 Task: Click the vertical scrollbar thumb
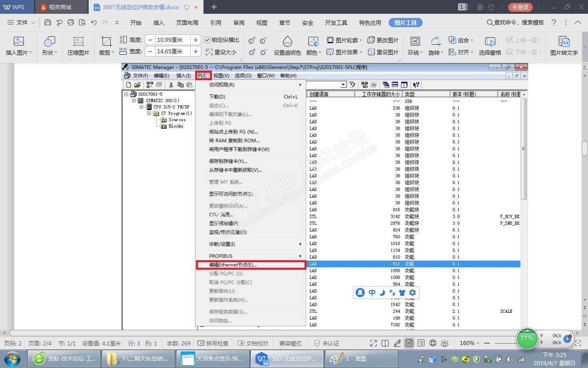(585, 149)
